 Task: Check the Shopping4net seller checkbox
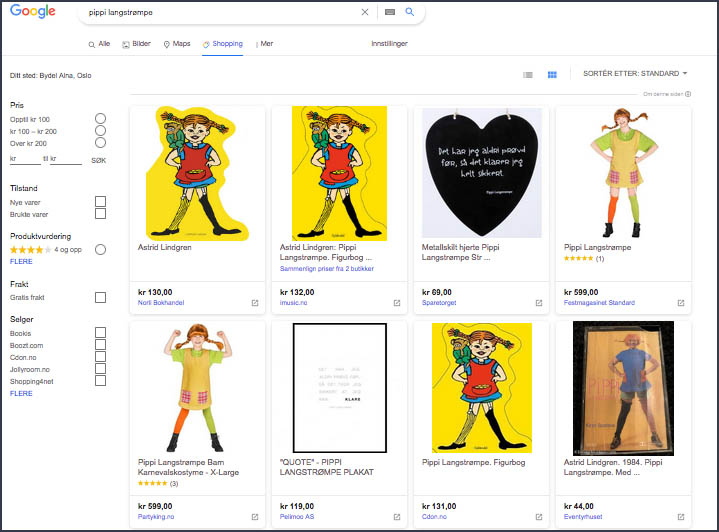pos(100,381)
